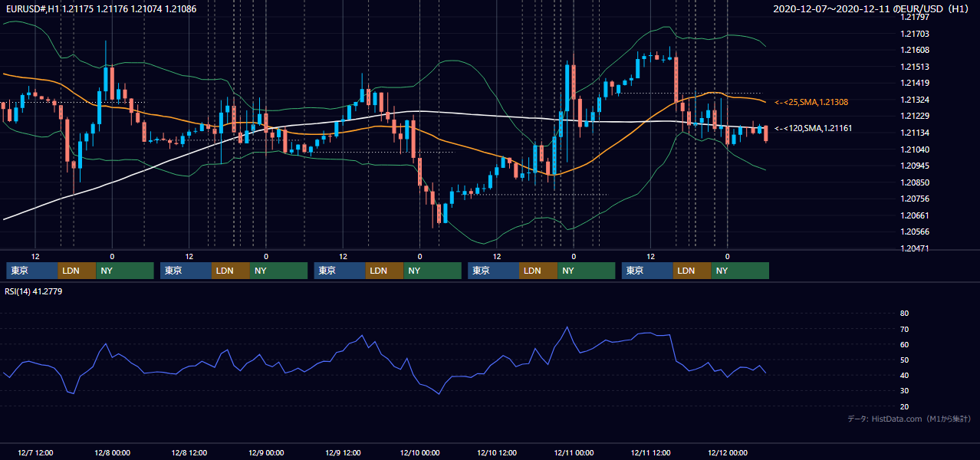Select the 12/9 00:00 date label
The height and width of the screenshot is (460, 980).
(x=266, y=453)
